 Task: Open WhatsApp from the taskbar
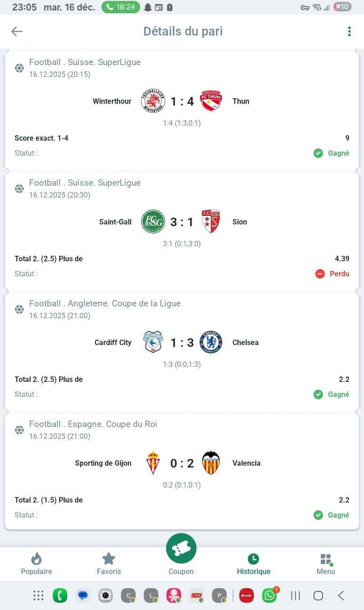pos(269,595)
